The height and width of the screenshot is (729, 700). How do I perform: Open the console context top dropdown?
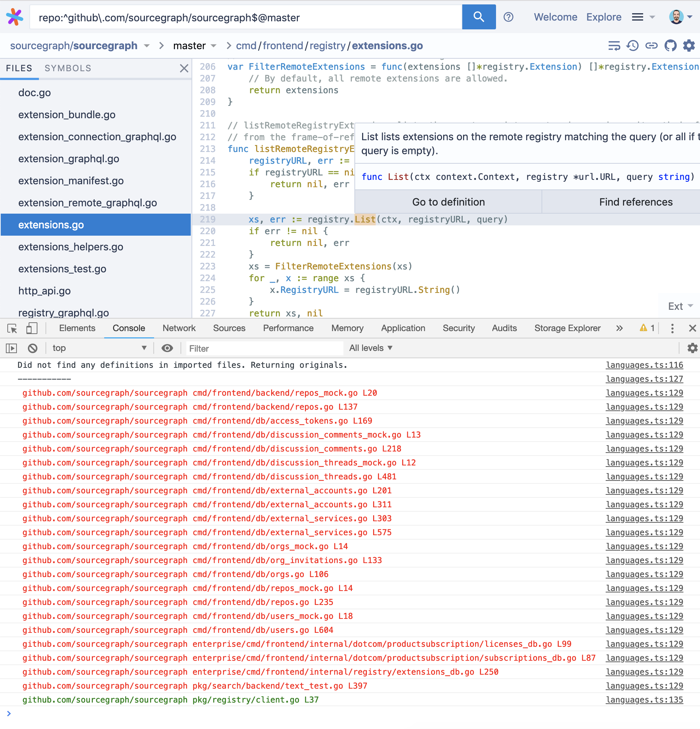[x=99, y=348]
